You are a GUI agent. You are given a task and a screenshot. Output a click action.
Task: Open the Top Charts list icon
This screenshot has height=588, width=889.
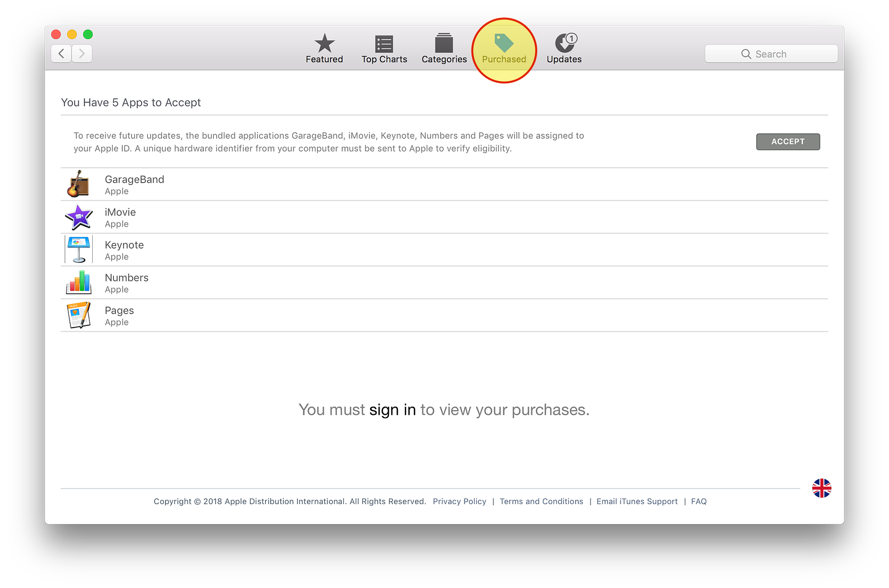384,44
